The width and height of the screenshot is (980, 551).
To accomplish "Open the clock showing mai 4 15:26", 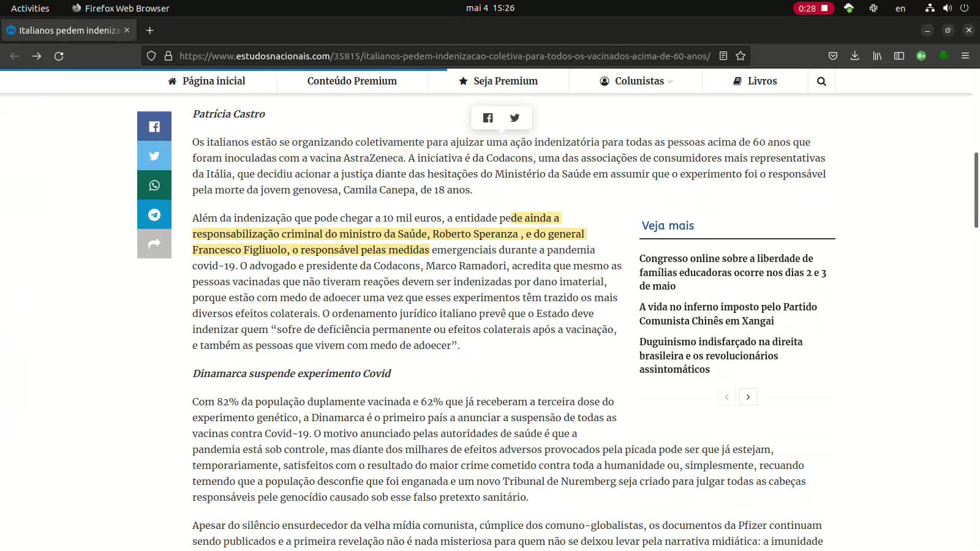I will pyautogui.click(x=490, y=9).
